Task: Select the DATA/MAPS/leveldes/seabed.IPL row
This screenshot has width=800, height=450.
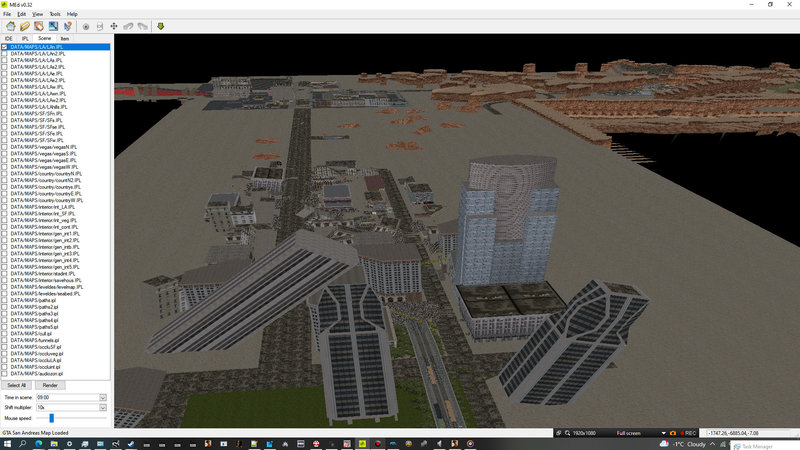Action: click(57, 293)
